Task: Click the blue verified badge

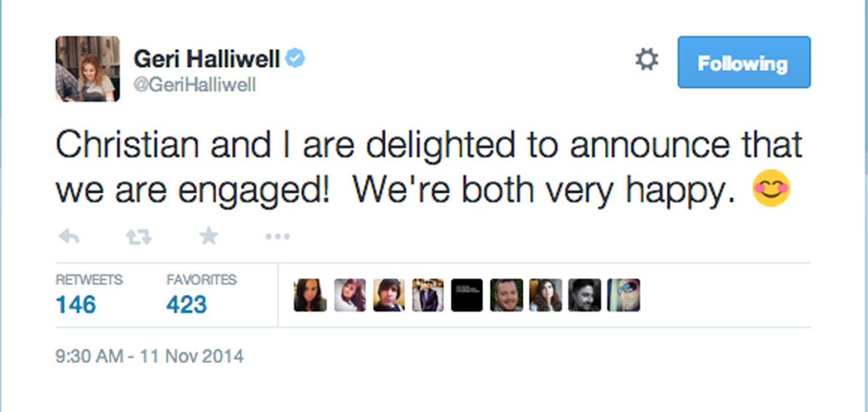Action: 295,58
